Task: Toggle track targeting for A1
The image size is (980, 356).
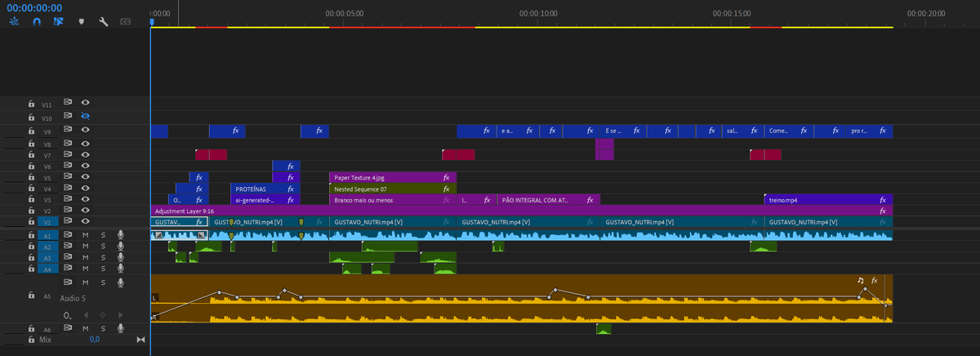Action: coord(47,234)
